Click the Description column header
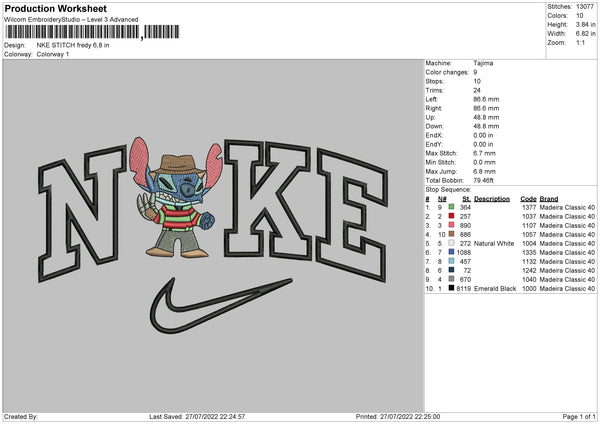 pos(491,197)
